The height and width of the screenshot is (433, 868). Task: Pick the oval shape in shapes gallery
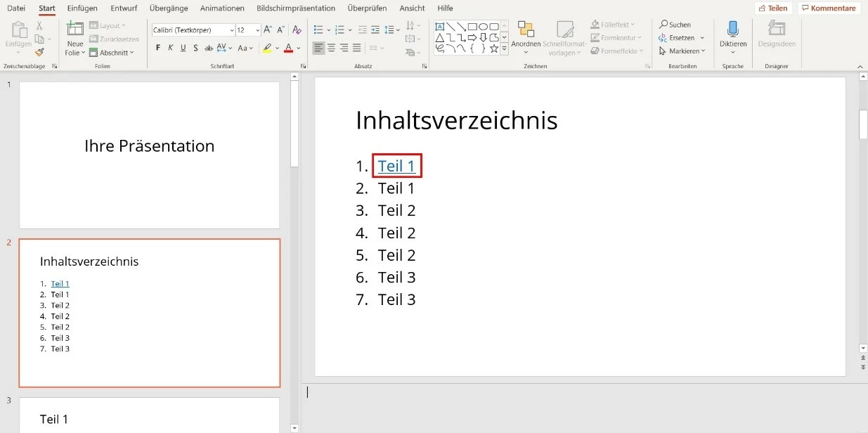pos(484,26)
